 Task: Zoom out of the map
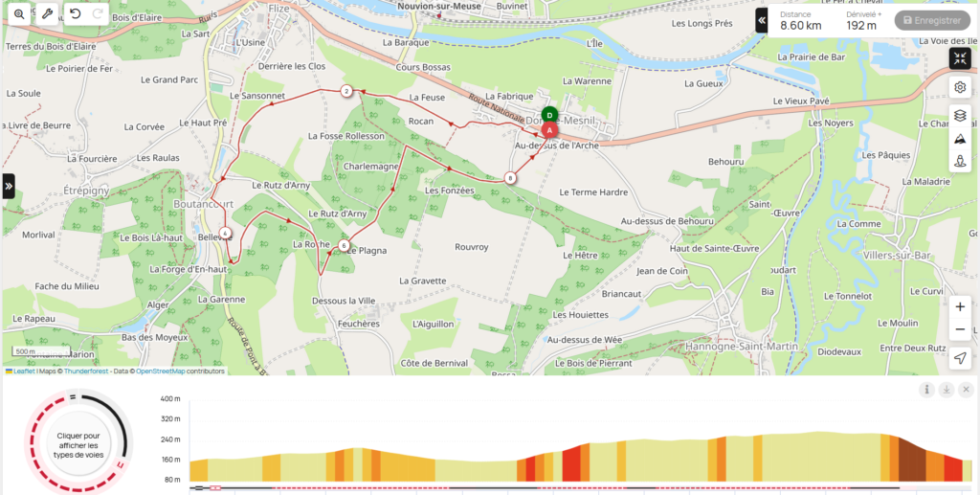pyautogui.click(x=960, y=330)
